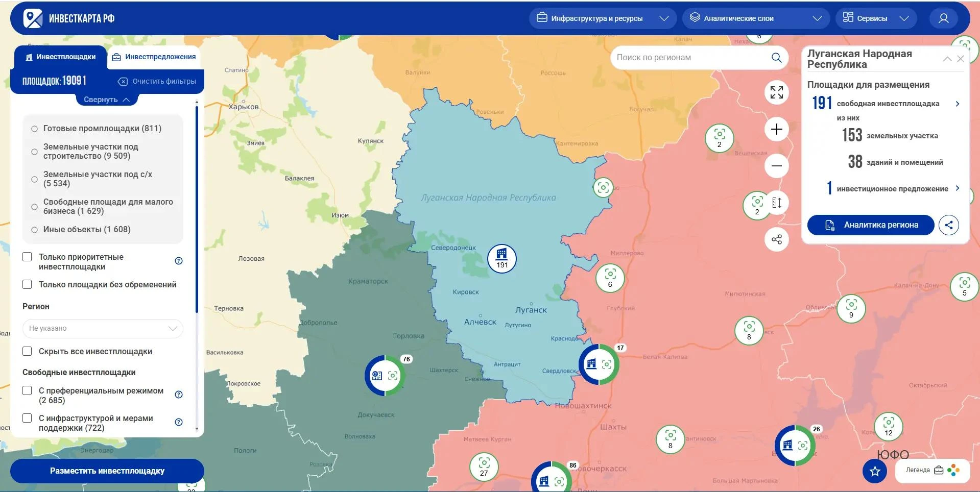Check Только площадки без обременений
The image size is (980, 492).
pos(28,284)
